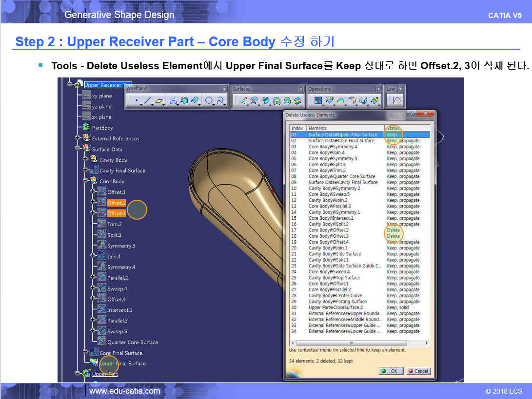Expand the Offset.1 tree node
The height and width of the screenshot is (399, 532).
92,192
